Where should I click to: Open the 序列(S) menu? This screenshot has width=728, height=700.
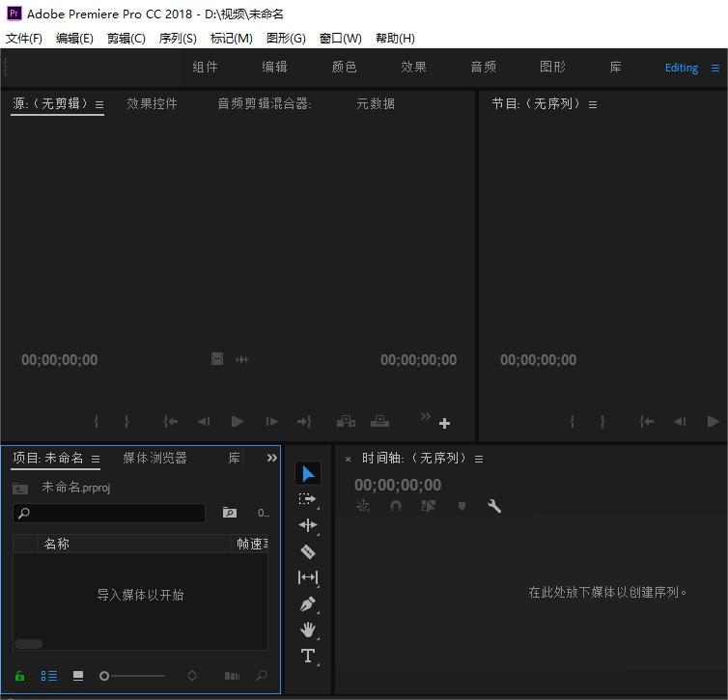click(x=178, y=38)
